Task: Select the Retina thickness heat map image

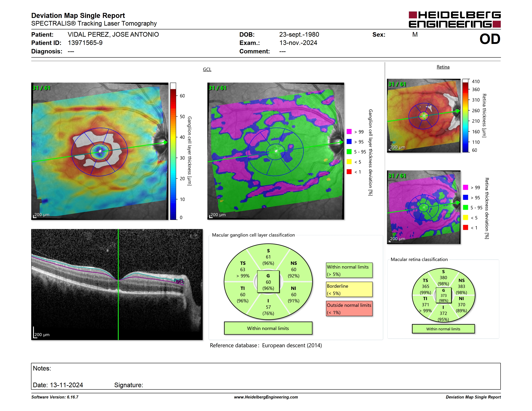Action: (424, 116)
